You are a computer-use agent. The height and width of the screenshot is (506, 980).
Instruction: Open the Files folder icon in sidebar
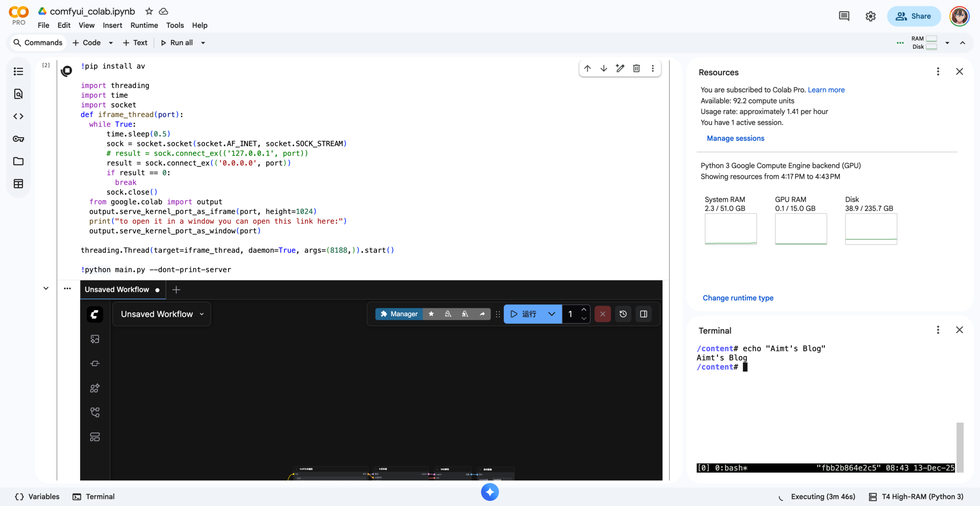click(x=18, y=161)
